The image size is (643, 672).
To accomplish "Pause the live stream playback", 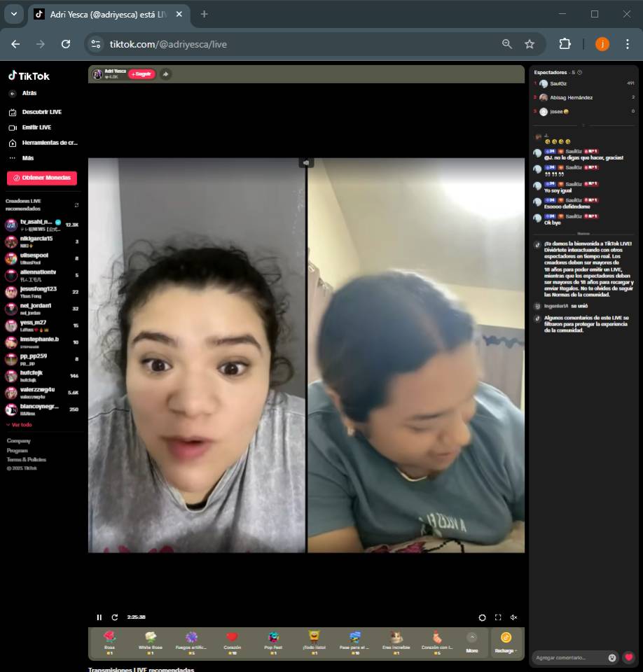I will coord(99,617).
